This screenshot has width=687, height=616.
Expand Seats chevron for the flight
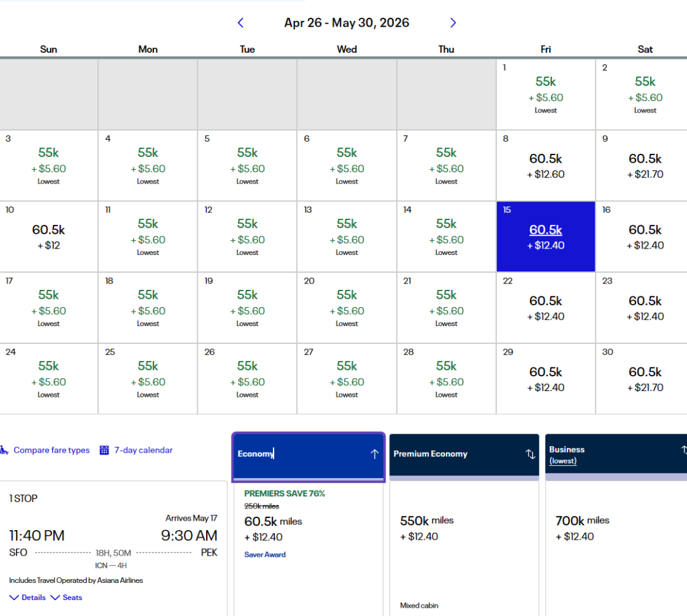coord(55,598)
